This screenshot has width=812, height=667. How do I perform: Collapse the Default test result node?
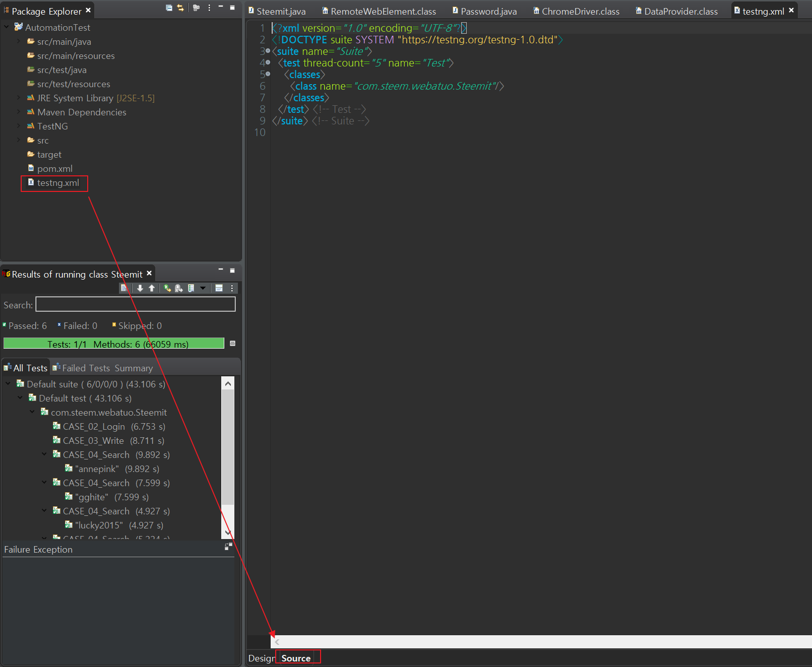20,398
